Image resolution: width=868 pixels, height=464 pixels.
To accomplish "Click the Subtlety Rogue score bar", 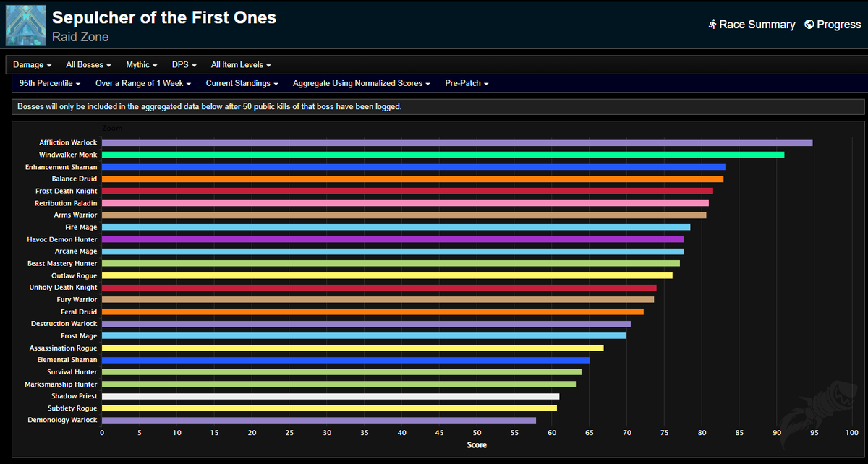I will point(329,408).
